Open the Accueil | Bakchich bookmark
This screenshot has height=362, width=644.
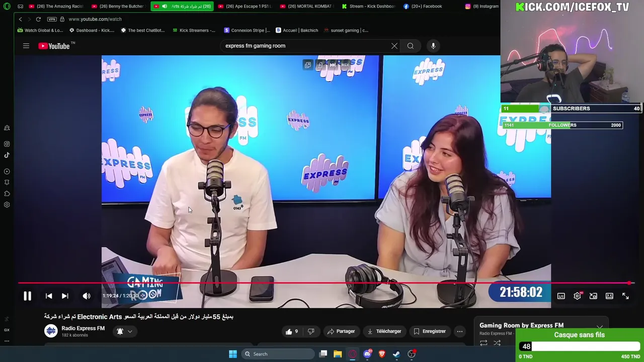coord(297,30)
